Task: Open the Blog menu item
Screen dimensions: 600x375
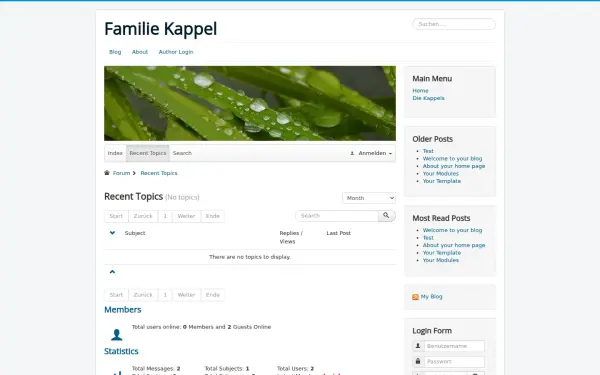Action: coord(115,52)
